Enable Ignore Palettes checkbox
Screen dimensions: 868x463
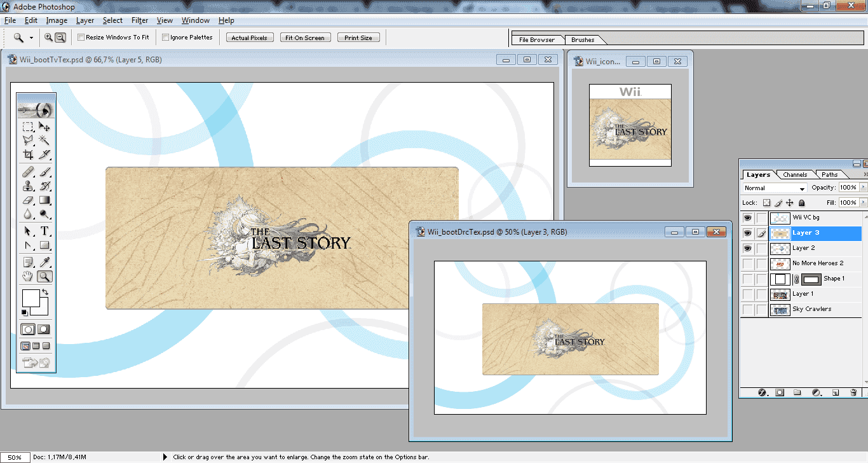click(166, 38)
